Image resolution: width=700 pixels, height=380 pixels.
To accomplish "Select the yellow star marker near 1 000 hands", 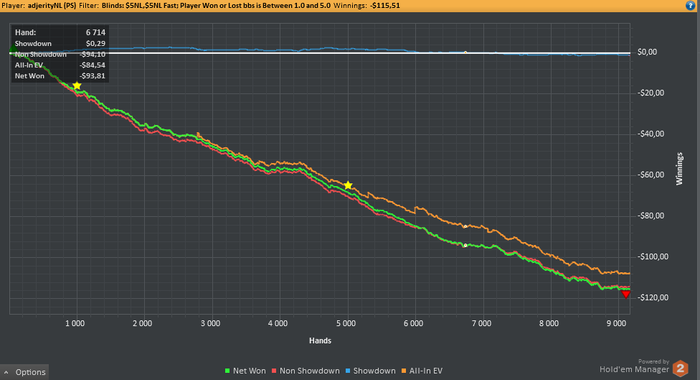I will tap(77, 86).
